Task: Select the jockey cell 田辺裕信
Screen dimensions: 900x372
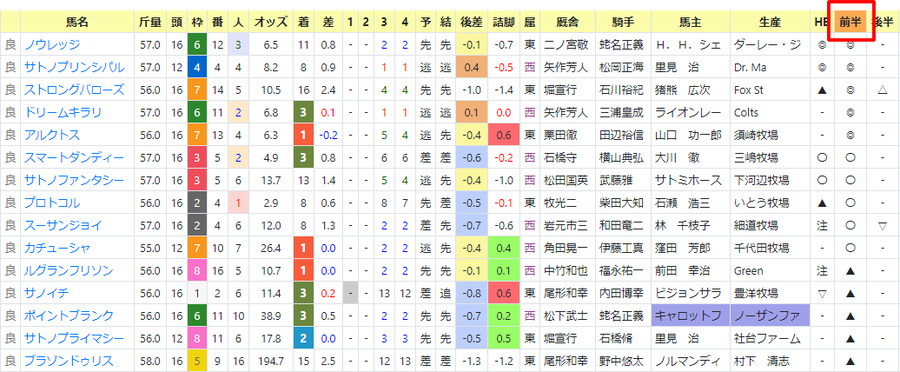Action: (x=623, y=135)
